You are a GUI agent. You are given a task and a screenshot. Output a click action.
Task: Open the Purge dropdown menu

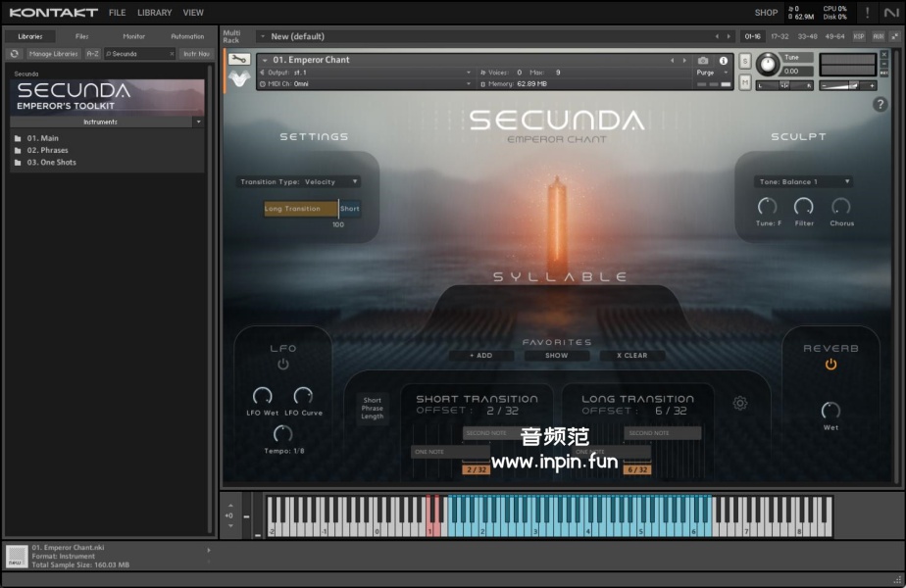click(712, 73)
